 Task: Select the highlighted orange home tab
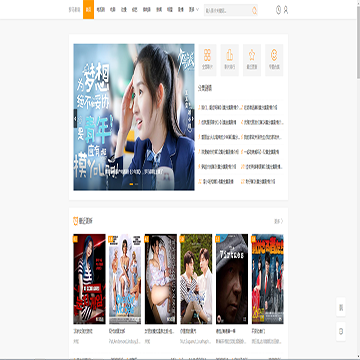(x=88, y=9)
